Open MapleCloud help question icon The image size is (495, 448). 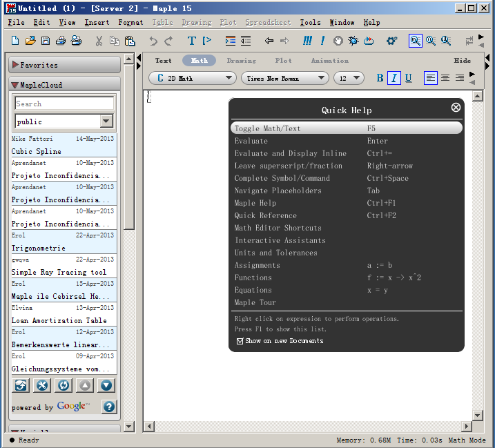[x=109, y=407]
